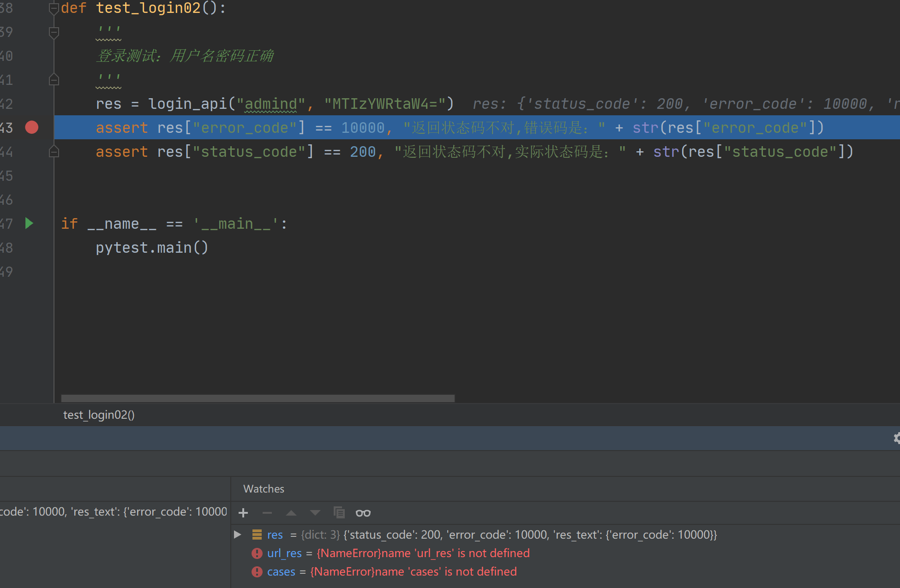The width and height of the screenshot is (900, 588).
Task: Collapse docstring opening fold marker
Action: [x=54, y=32]
